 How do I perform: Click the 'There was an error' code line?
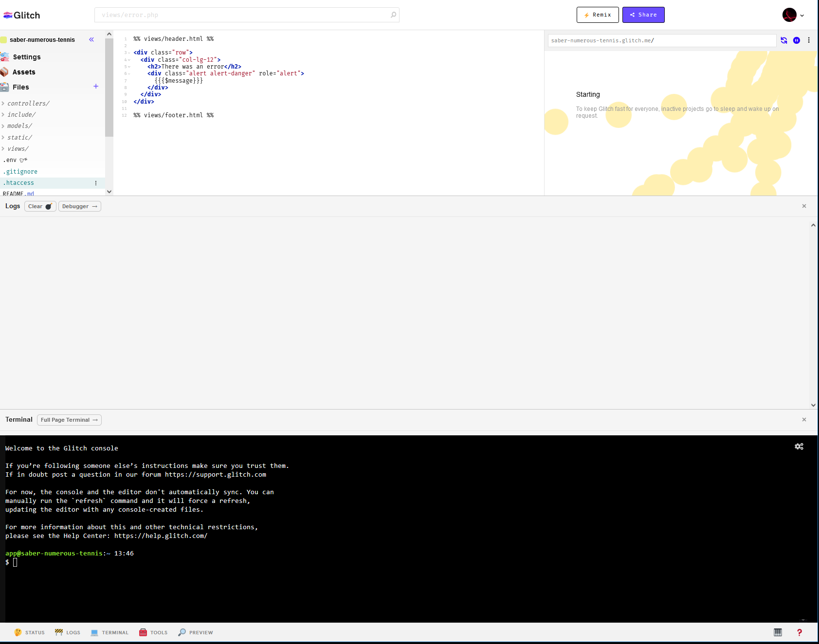tap(194, 67)
